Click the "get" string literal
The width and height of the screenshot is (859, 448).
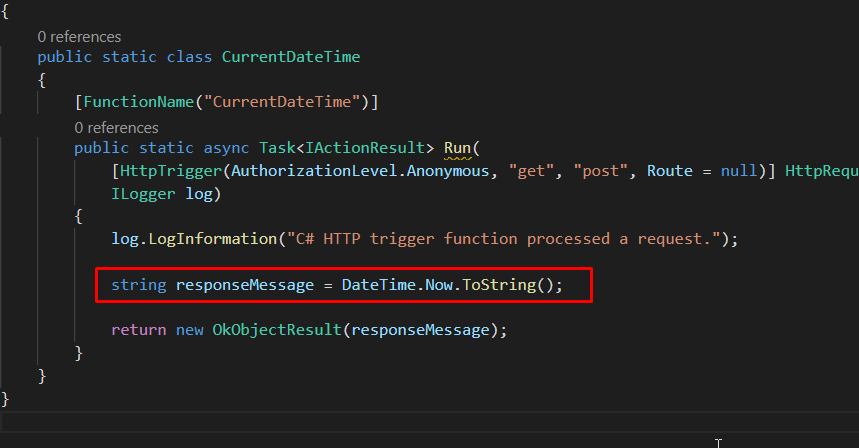click(531, 171)
